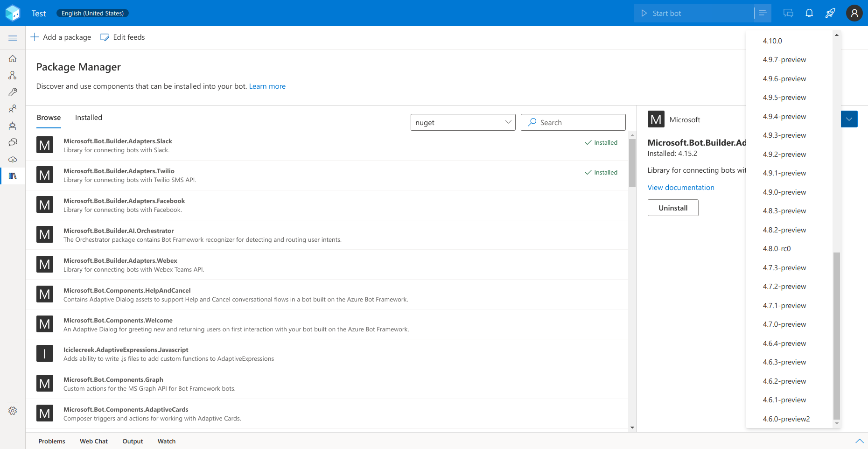Open the notifications bell
The image size is (868, 449).
(x=809, y=13)
